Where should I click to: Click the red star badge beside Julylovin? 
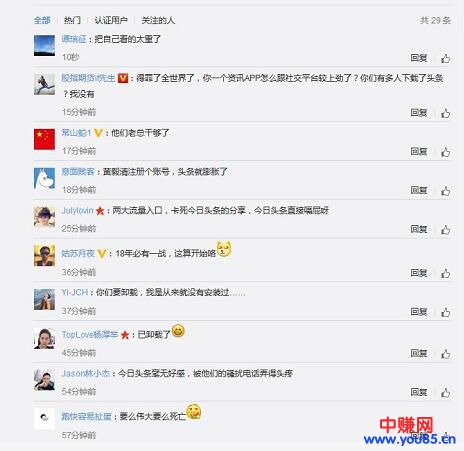coord(100,211)
